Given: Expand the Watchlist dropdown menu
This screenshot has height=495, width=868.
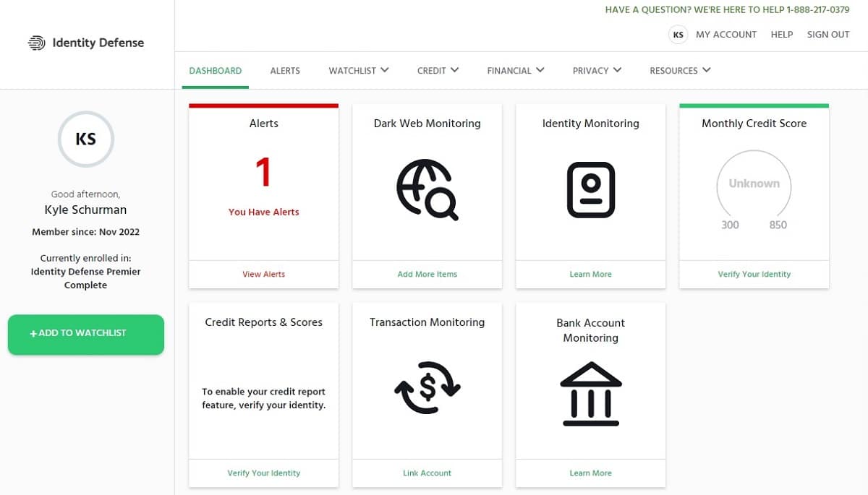Looking at the screenshot, I should tap(359, 71).
